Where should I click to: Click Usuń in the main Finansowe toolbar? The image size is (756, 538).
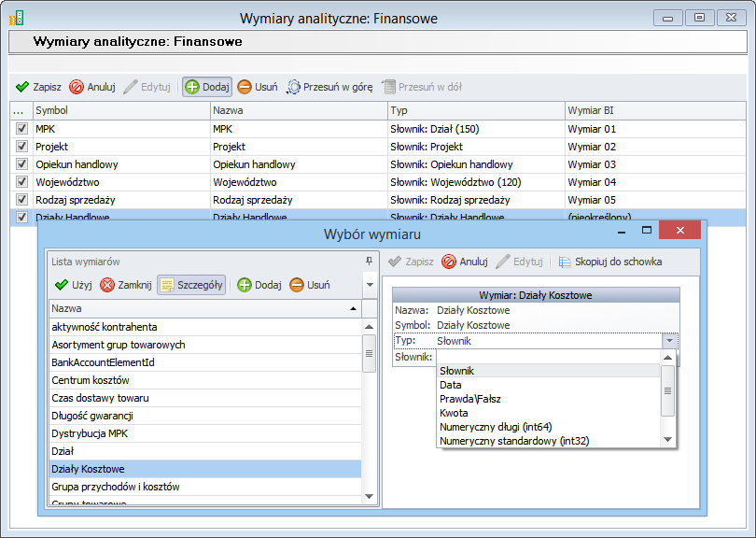(x=258, y=87)
